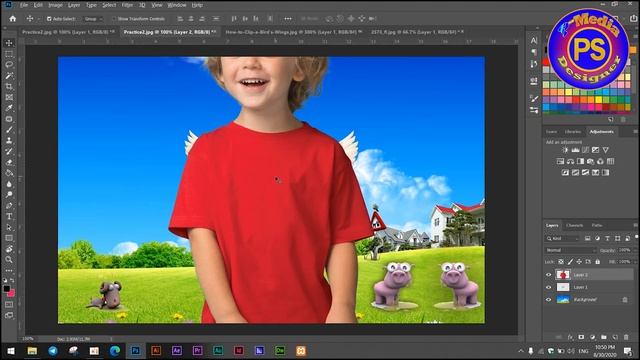Hide Layer 1 with eye icon

pyautogui.click(x=549, y=287)
